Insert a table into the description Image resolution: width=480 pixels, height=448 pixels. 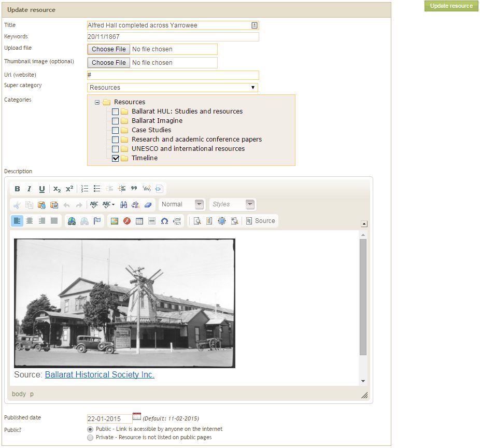[139, 221]
